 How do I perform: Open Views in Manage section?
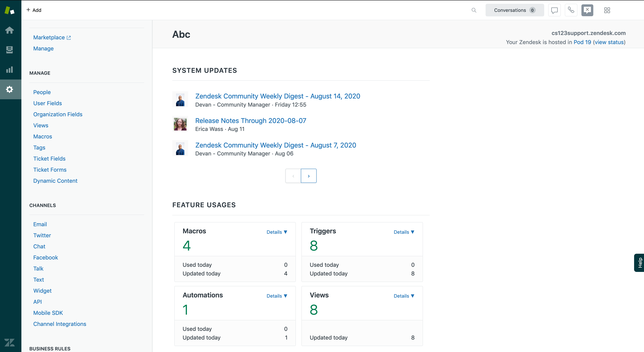pyautogui.click(x=41, y=125)
